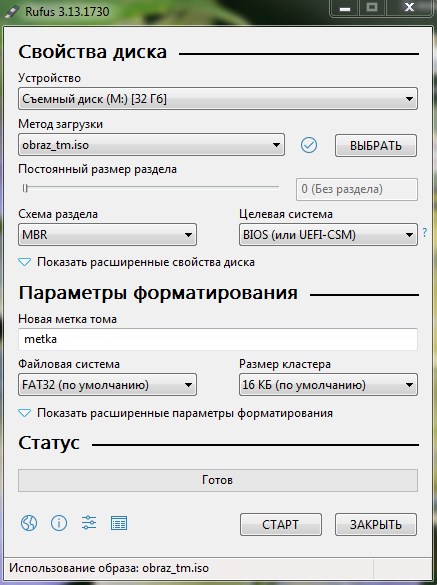437x585 pixels.
Task: Expand Показать расширенные параметры форматирования
Action: 175,413
